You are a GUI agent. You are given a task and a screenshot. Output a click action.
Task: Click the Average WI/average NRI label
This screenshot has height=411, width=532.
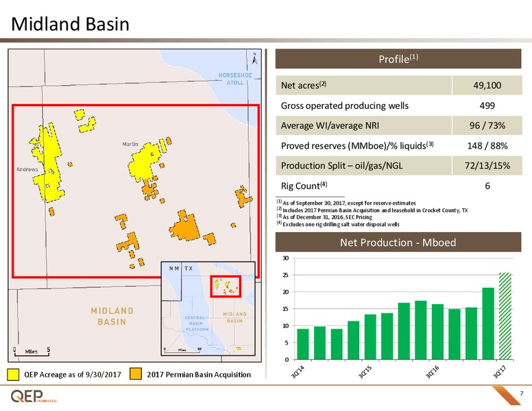[x=330, y=125]
